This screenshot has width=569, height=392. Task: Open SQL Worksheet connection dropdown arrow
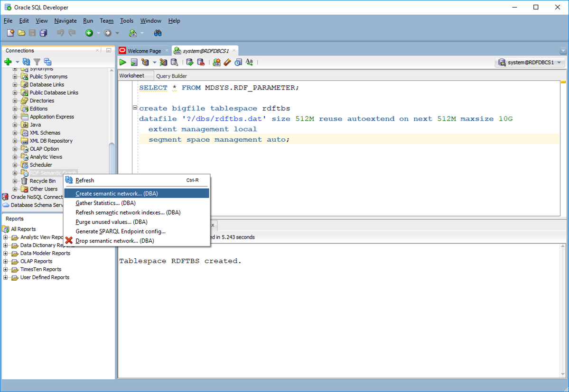142,33
